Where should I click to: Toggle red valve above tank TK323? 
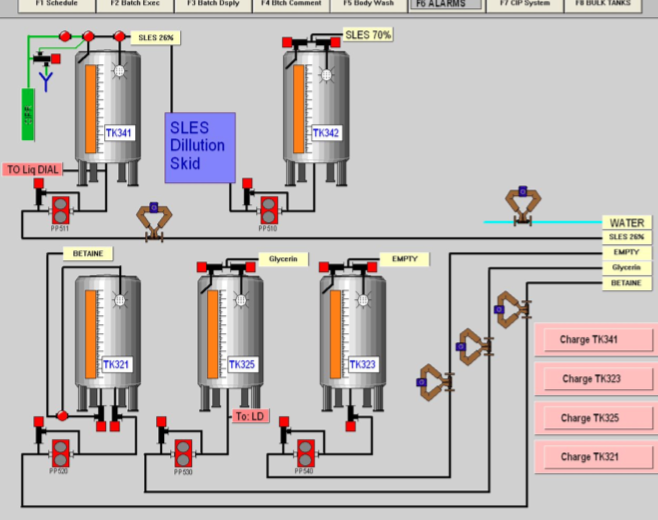(325, 266)
